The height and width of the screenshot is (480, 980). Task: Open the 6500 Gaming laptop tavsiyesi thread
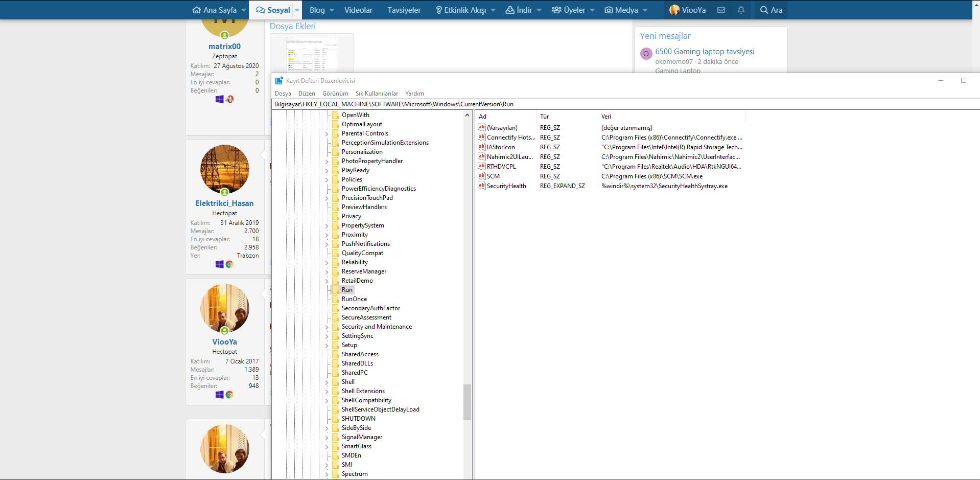point(705,52)
